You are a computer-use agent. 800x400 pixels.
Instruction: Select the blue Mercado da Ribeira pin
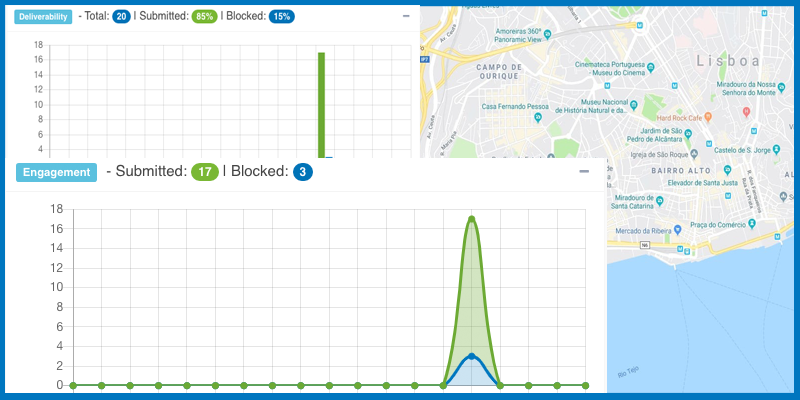pos(678,229)
